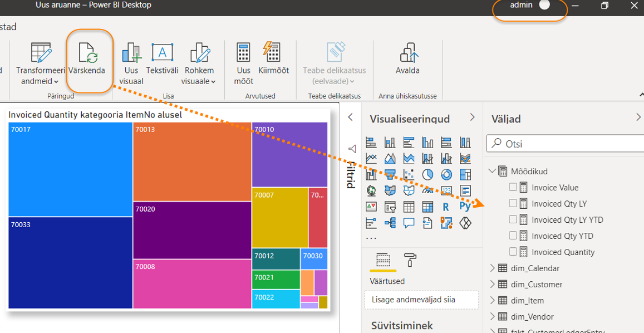
Task: Choose the card visual showing 123
Action: point(446,190)
